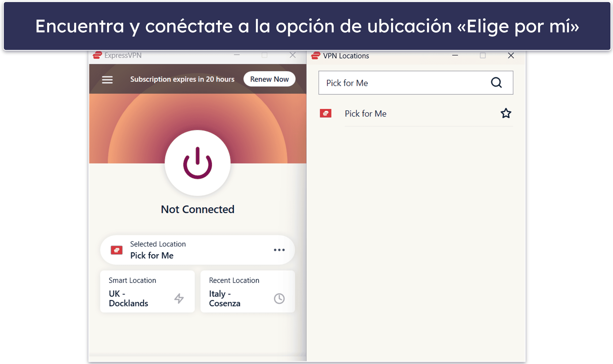This screenshot has width=613, height=364.
Task: Click the Subscription expires in 20 hours text
Action: pyautogui.click(x=182, y=79)
